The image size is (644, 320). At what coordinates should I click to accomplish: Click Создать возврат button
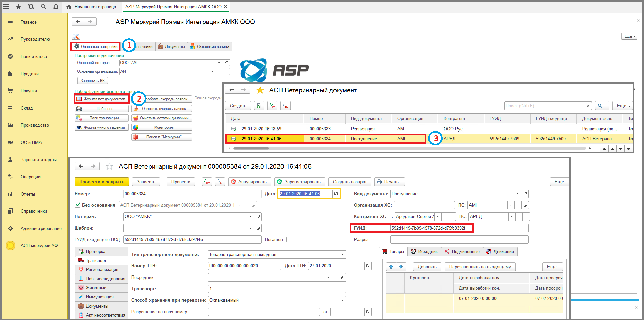click(x=350, y=182)
